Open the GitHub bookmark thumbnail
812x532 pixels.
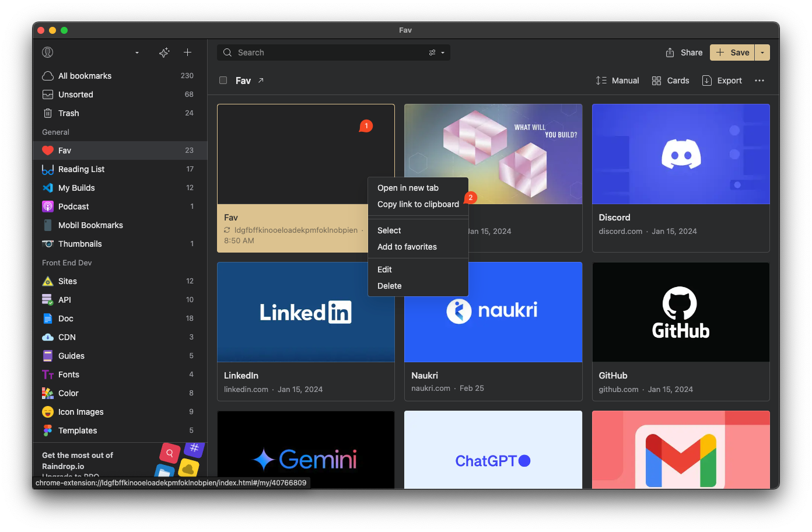(x=681, y=312)
